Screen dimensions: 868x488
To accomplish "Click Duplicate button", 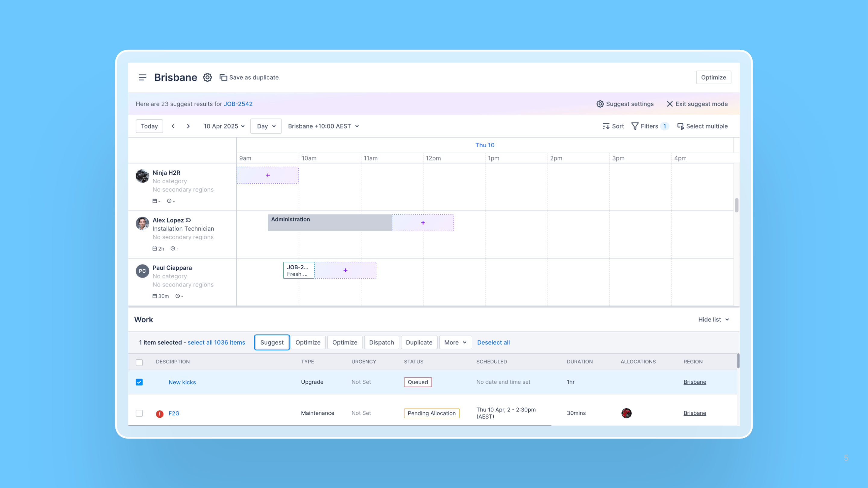I will click(419, 343).
